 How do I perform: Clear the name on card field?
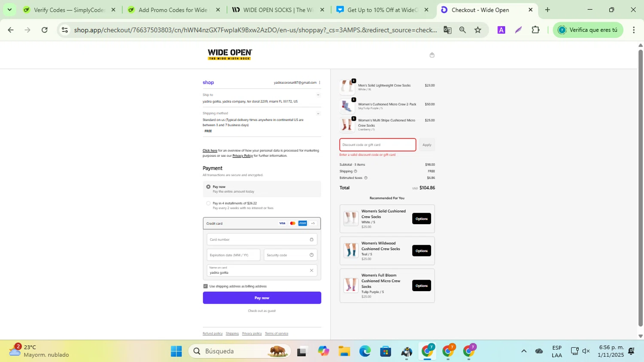point(312,271)
